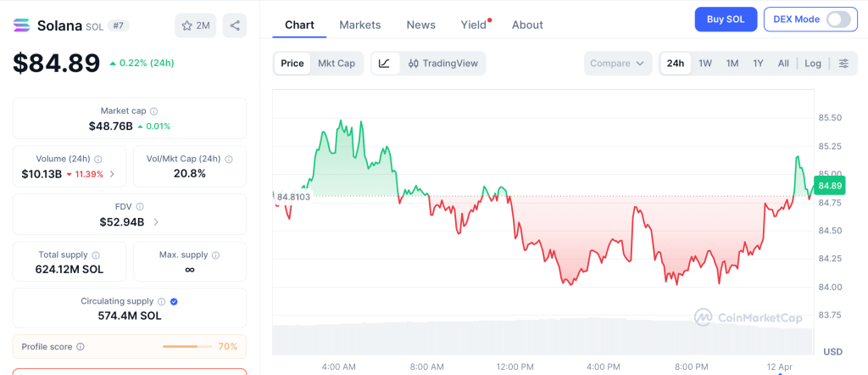Open the TradingView chart option
868x375 pixels.
click(442, 64)
